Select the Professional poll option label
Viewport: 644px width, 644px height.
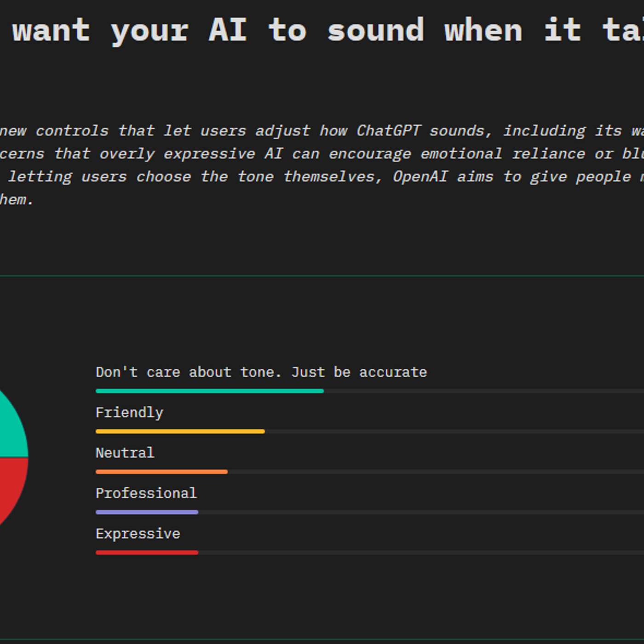coord(146,494)
